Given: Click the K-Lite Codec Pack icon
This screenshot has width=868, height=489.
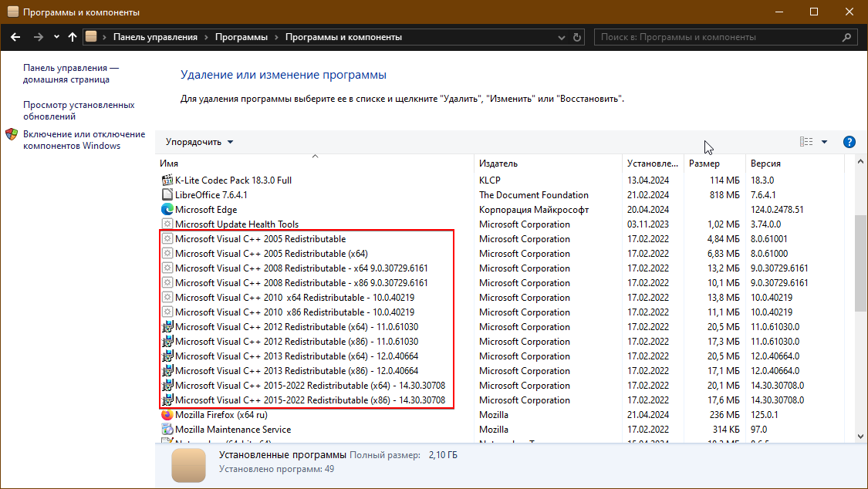Looking at the screenshot, I should (x=167, y=180).
